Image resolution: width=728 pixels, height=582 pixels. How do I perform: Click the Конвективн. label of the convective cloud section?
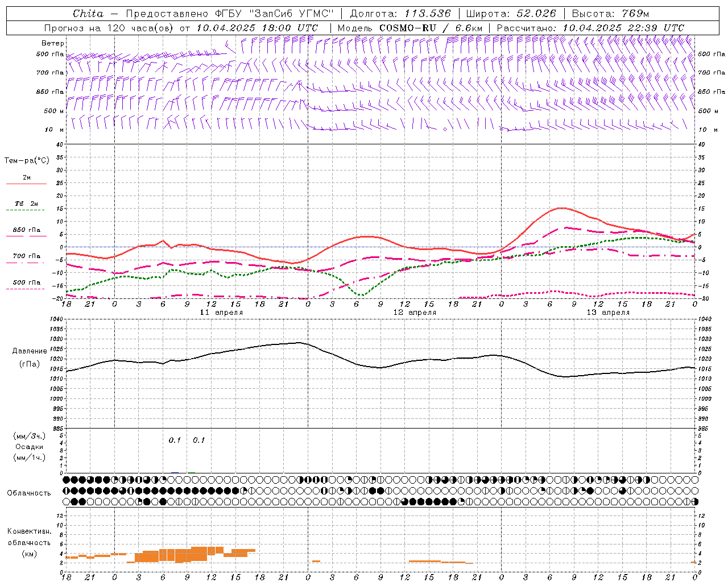pos(30,531)
